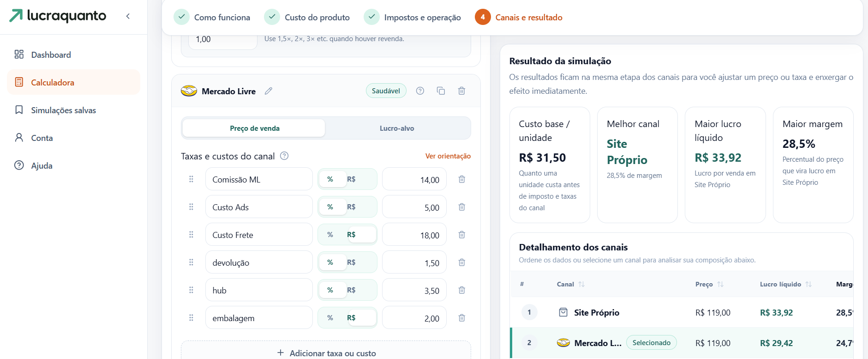Click the Custo base / unidade card
Image resolution: width=868 pixels, height=359 pixels.
[x=550, y=165]
